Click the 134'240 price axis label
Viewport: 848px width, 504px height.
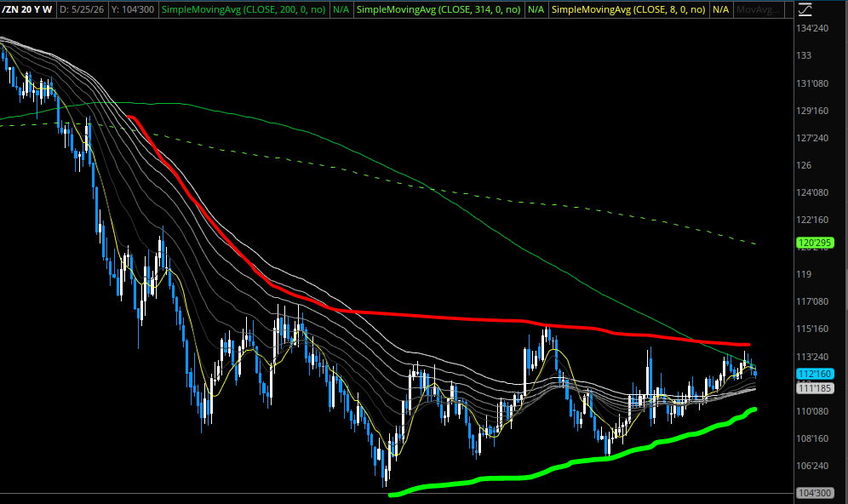[812, 28]
